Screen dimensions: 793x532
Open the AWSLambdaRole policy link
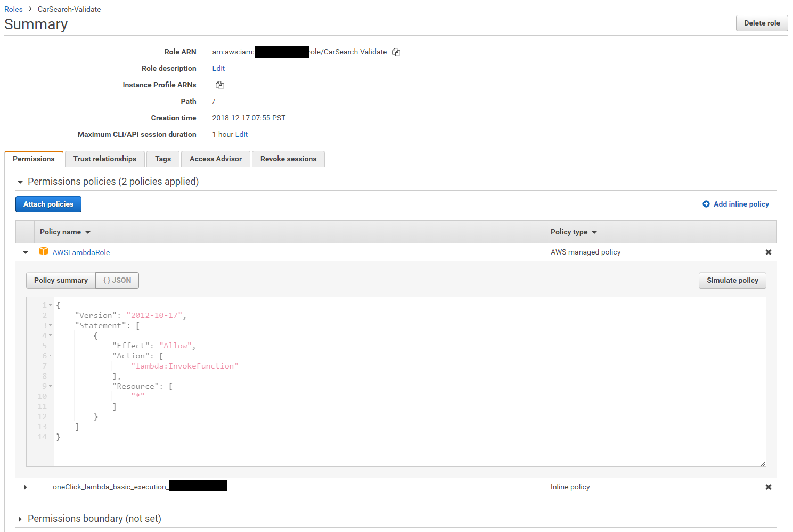(x=81, y=252)
